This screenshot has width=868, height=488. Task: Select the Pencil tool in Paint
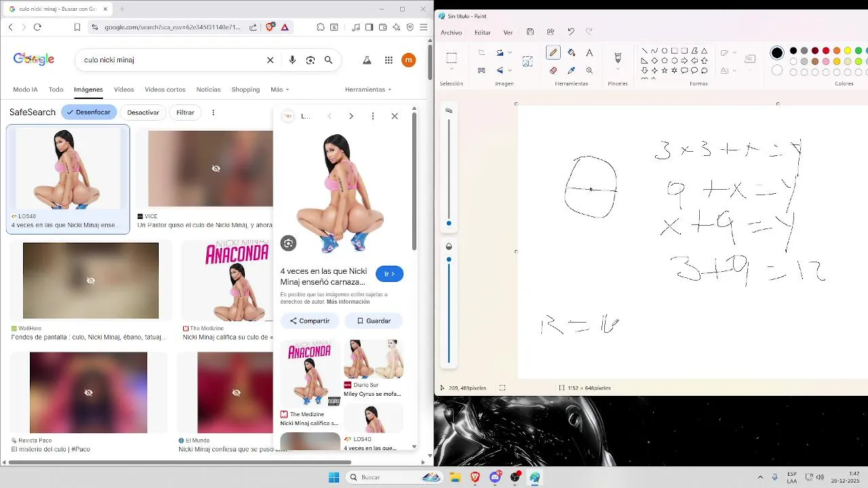[x=553, y=52]
